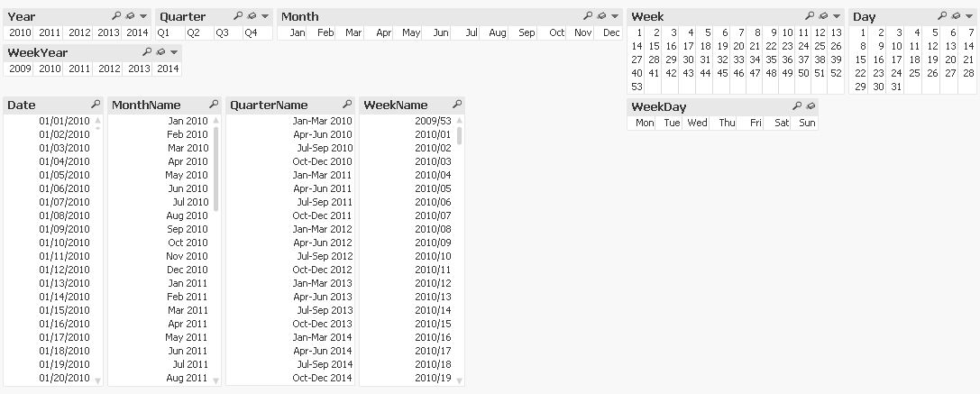Click the Month list box search icon
The image size is (980, 394).
588,16
